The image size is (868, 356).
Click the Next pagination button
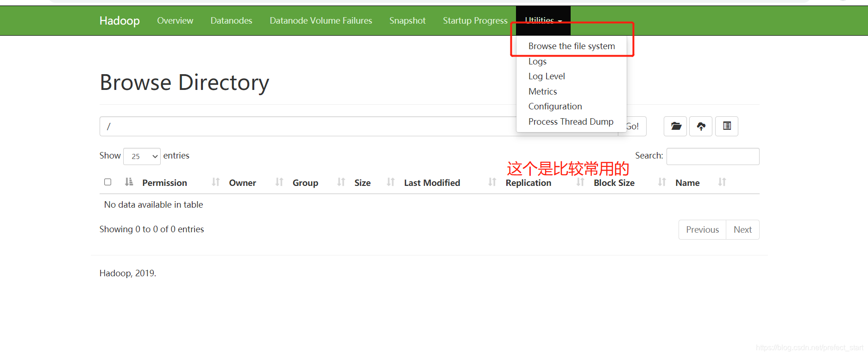[742, 229]
